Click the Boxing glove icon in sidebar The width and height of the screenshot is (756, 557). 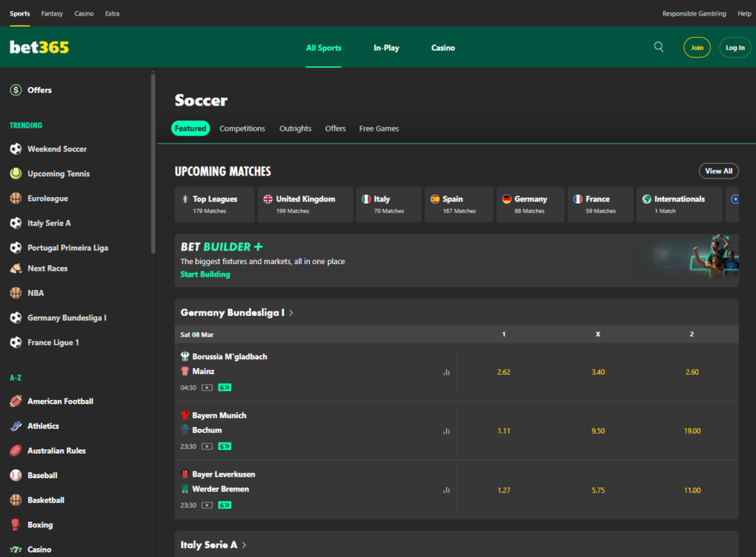(x=16, y=525)
